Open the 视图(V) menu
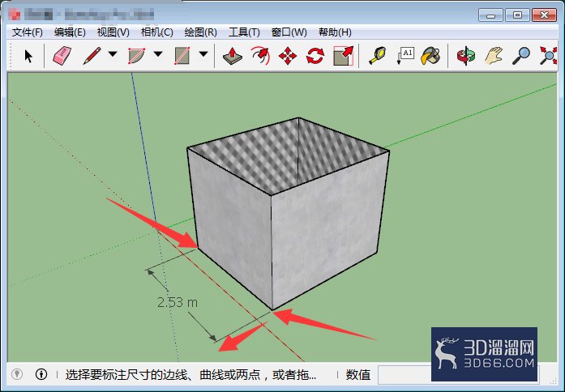The width and height of the screenshot is (565, 392). click(x=113, y=32)
